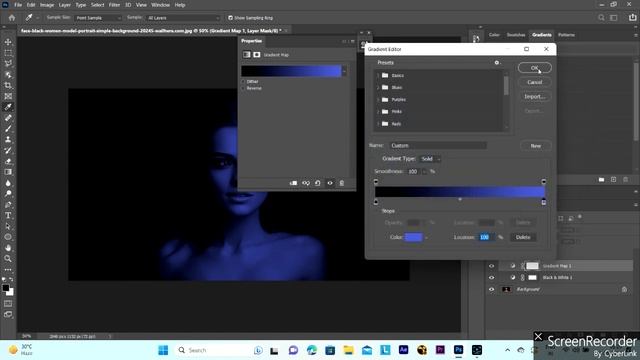The image size is (640, 360).
Task: Toggle Show Sampling Ring checkbox
Action: [x=230, y=18]
